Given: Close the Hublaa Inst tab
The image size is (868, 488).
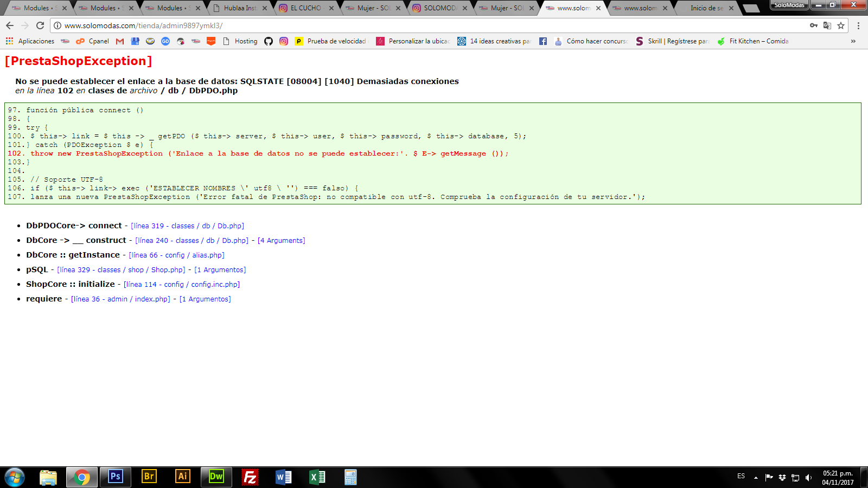Looking at the screenshot, I should [x=265, y=8].
